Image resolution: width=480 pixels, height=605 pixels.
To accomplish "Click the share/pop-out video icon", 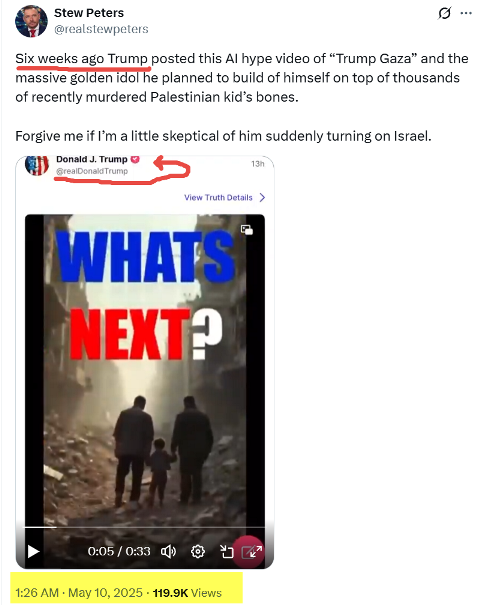I will coord(226,551).
